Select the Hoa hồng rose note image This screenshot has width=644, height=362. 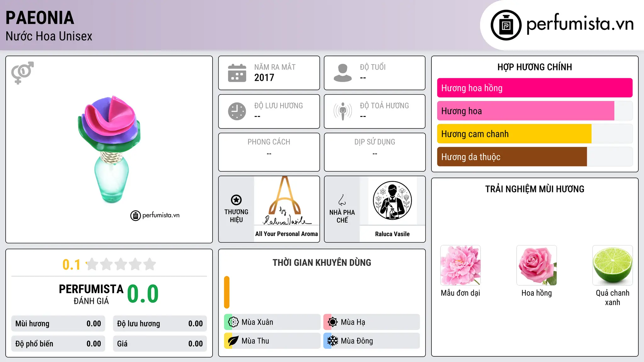[536, 265]
